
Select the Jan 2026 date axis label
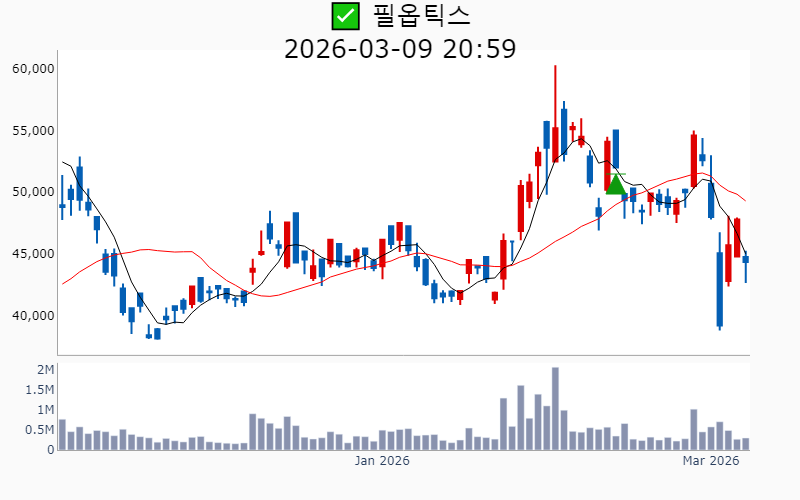point(383,461)
